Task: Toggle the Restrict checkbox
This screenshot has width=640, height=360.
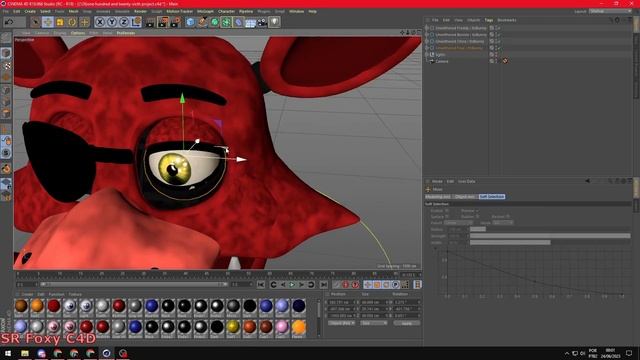Action: click(507, 216)
